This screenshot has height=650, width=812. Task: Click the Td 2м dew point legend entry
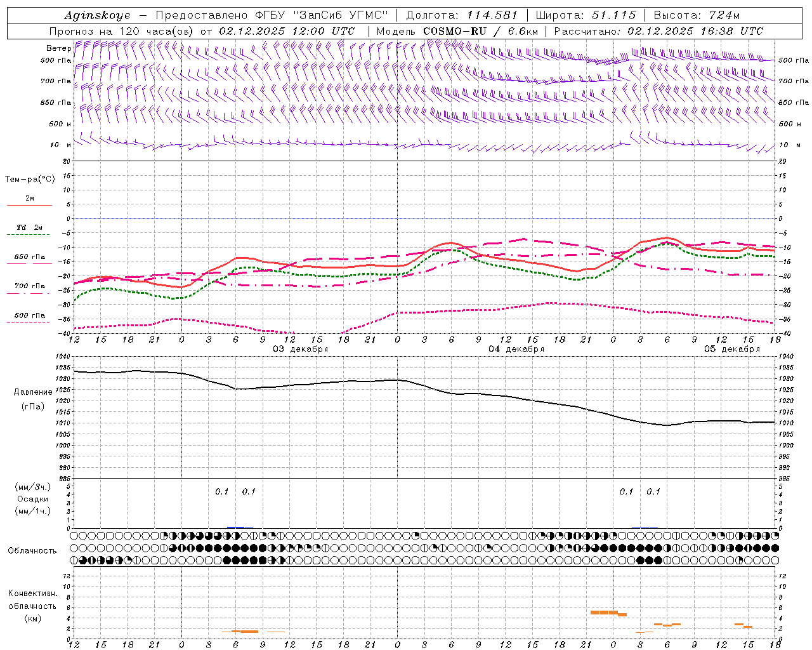click(30, 227)
